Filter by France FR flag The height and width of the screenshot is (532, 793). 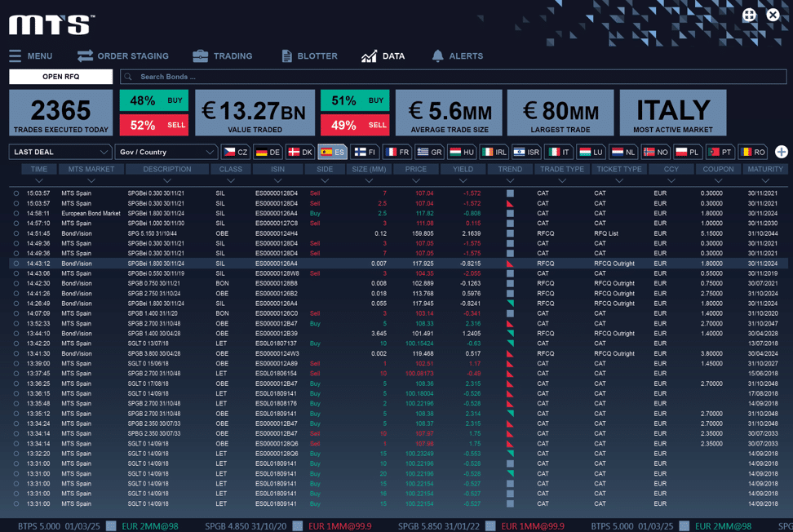click(x=396, y=152)
